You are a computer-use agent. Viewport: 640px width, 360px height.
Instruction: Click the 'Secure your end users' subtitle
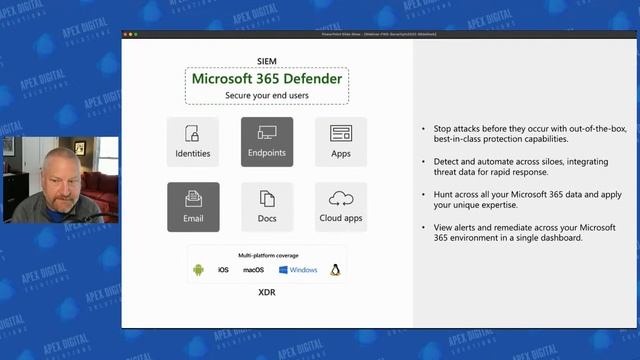coord(267,96)
